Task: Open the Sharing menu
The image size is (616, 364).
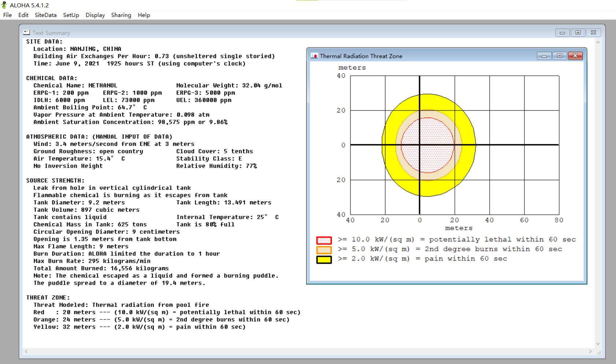Action: pos(121,15)
